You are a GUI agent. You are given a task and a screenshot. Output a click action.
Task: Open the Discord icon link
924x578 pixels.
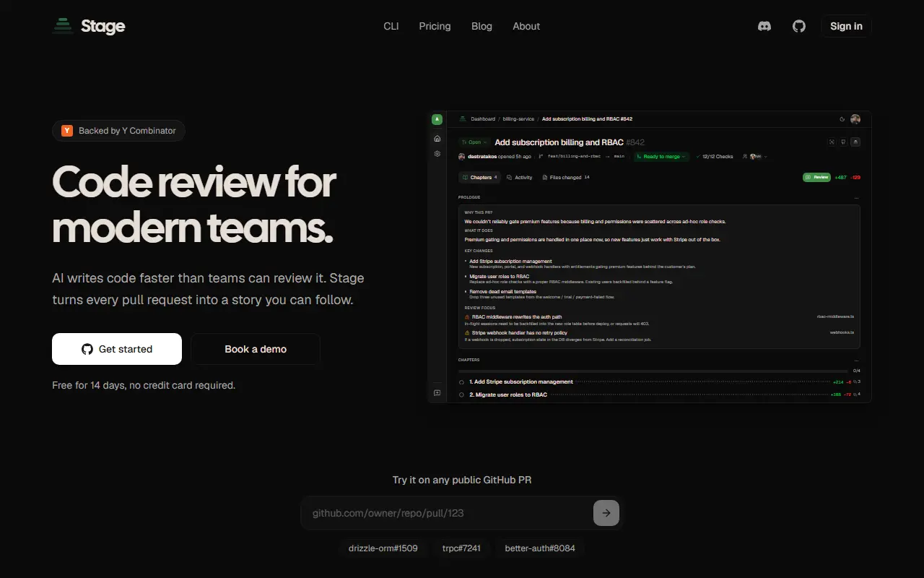tap(764, 26)
